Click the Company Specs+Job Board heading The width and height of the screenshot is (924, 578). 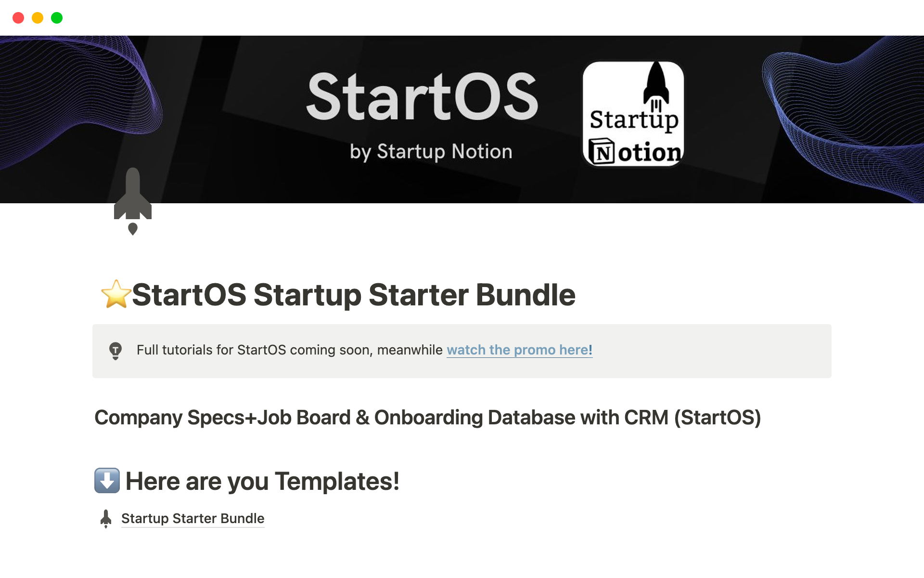click(427, 418)
